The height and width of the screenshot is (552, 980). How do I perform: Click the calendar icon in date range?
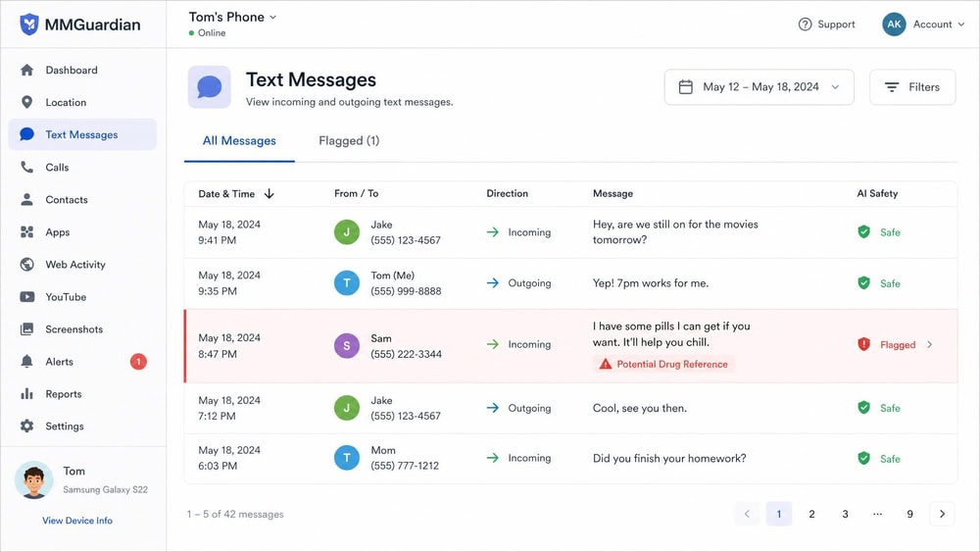point(686,87)
